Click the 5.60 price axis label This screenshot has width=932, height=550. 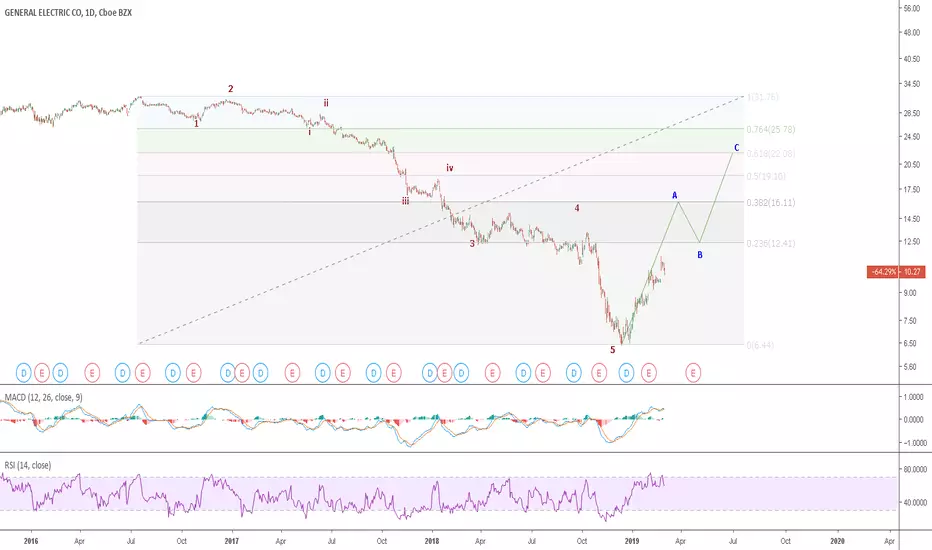(911, 367)
